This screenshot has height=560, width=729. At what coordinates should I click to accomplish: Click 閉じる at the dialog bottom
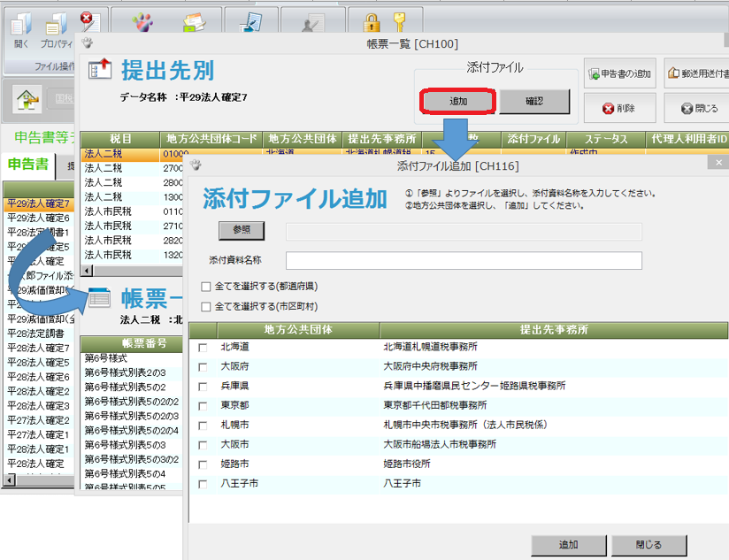(x=648, y=545)
